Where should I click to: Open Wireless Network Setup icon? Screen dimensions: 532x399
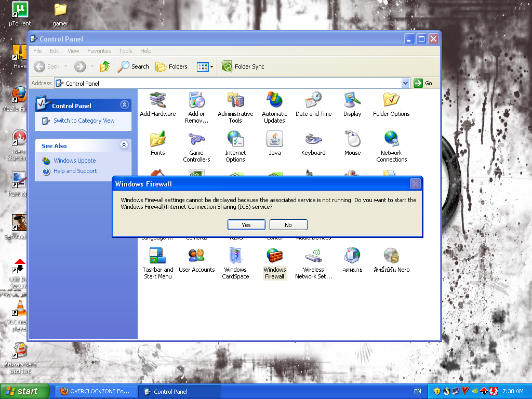313,256
